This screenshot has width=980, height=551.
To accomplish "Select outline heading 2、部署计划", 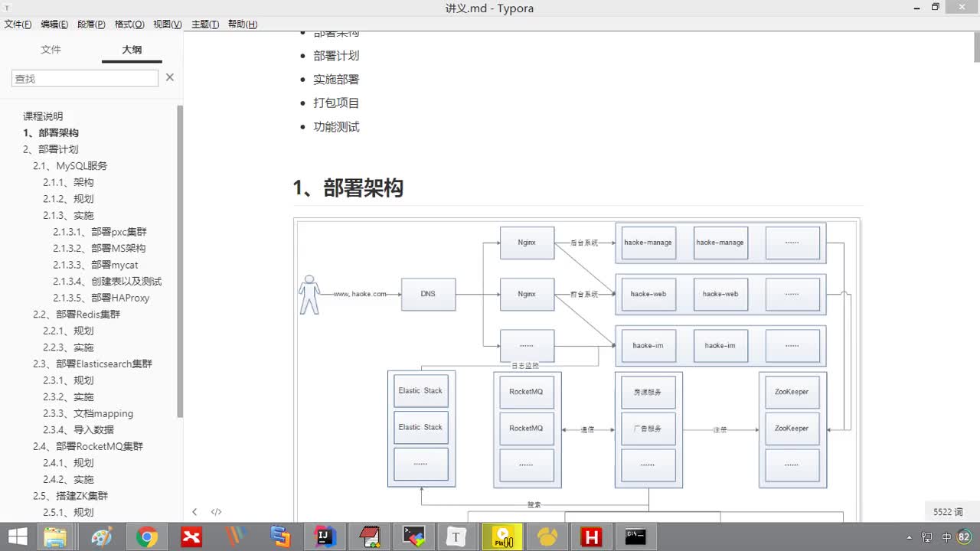I will click(x=51, y=149).
